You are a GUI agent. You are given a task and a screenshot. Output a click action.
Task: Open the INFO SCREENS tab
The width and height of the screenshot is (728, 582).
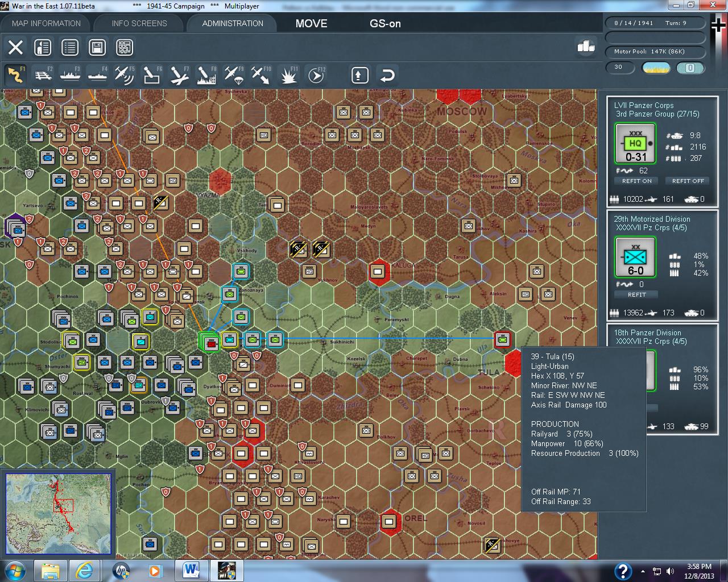coord(139,23)
